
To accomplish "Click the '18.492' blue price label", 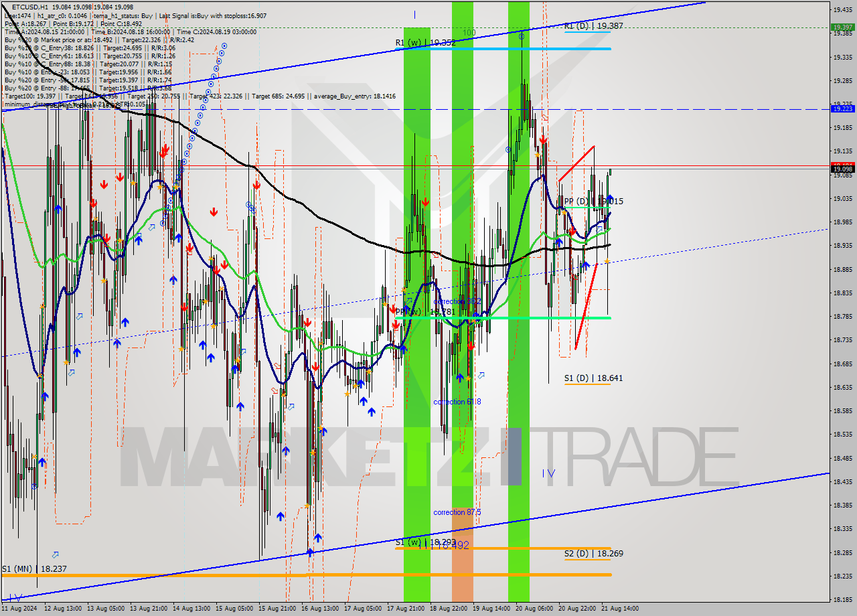I will click(453, 545).
